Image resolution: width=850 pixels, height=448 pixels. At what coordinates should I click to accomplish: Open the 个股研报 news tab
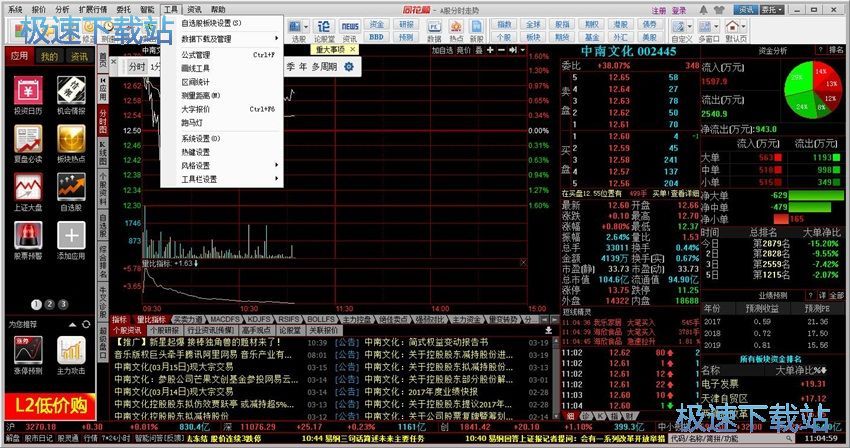tap(164, 330)
